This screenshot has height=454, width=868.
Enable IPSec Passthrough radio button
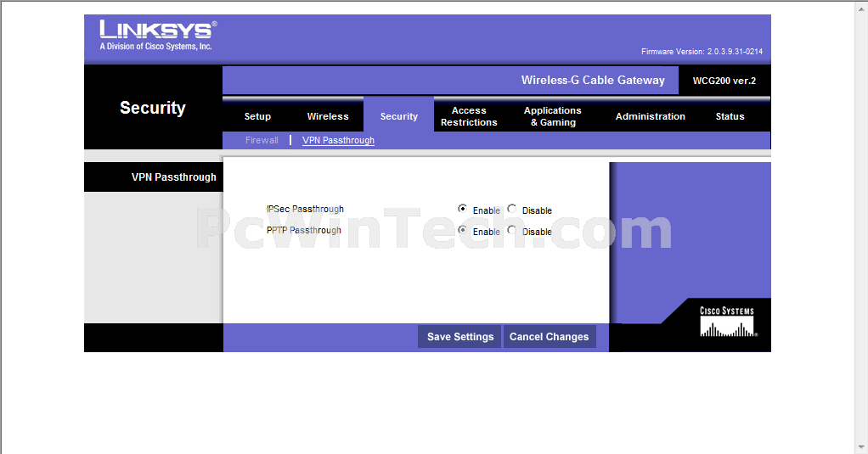coord(462,209)
